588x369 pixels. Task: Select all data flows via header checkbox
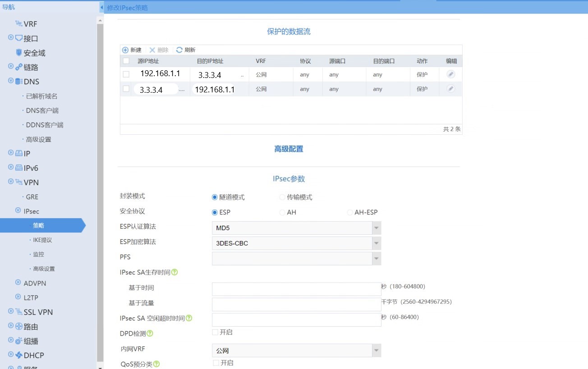(126, 61)
